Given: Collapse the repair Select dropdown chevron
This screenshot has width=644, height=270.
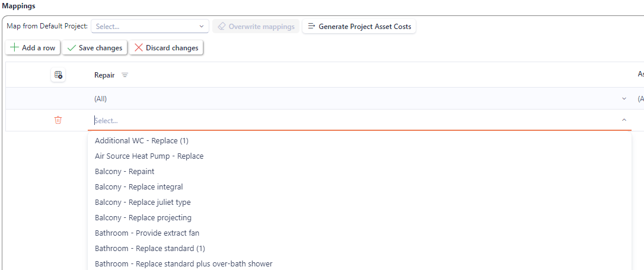Looking at the screenshot, I should (624, 120).
